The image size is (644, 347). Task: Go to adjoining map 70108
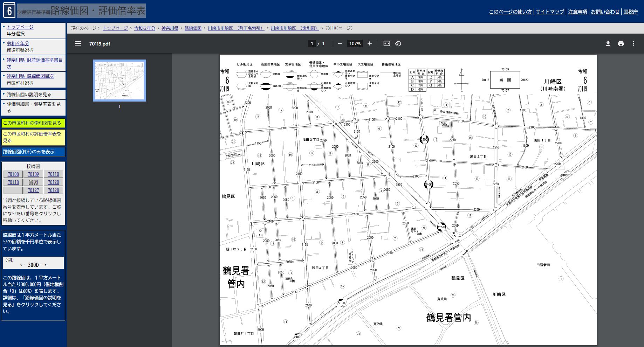point(13,174)
